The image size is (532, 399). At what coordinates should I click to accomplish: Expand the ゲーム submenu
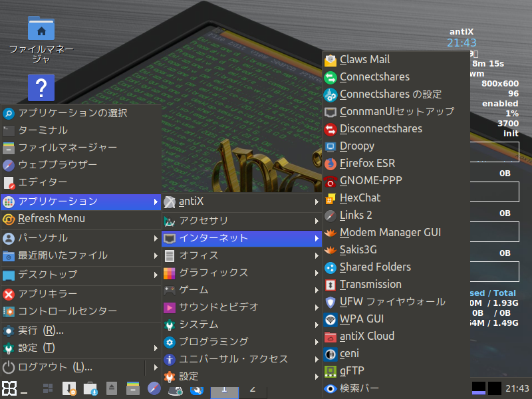tap(241, 290)
